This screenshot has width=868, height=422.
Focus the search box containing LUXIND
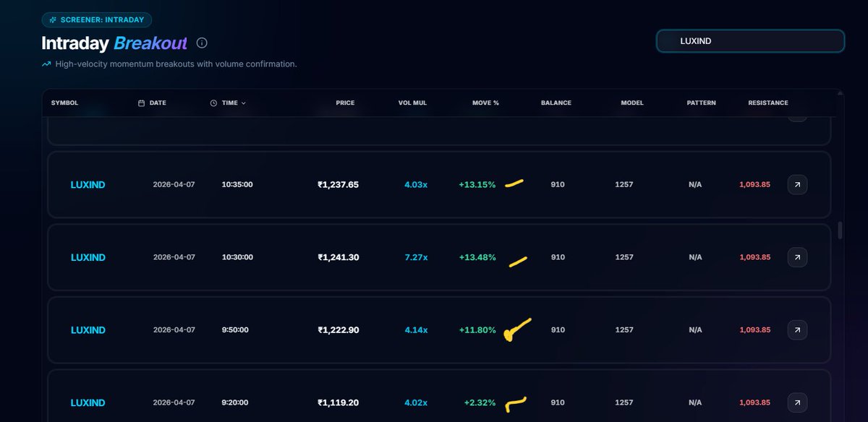tap(750, 41)
